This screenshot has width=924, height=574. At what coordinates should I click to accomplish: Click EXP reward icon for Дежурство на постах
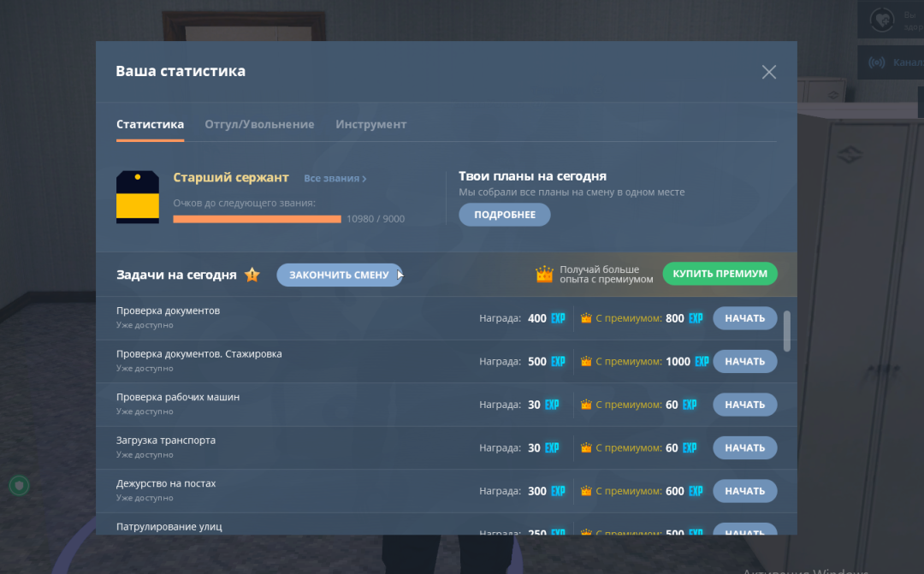[x=558, y=491]
